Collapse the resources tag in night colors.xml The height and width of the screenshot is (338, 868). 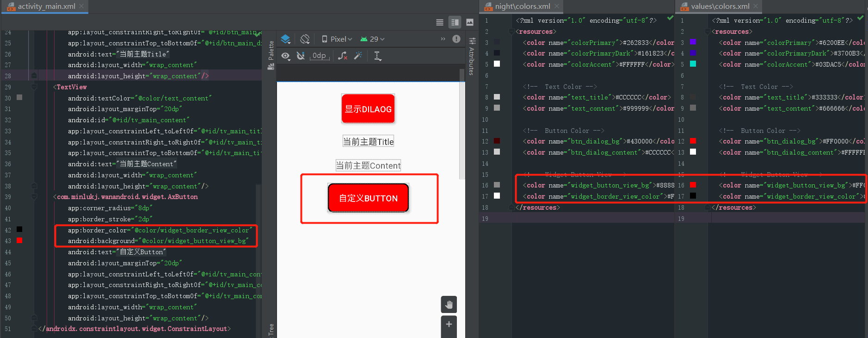(x=511, y=31)
